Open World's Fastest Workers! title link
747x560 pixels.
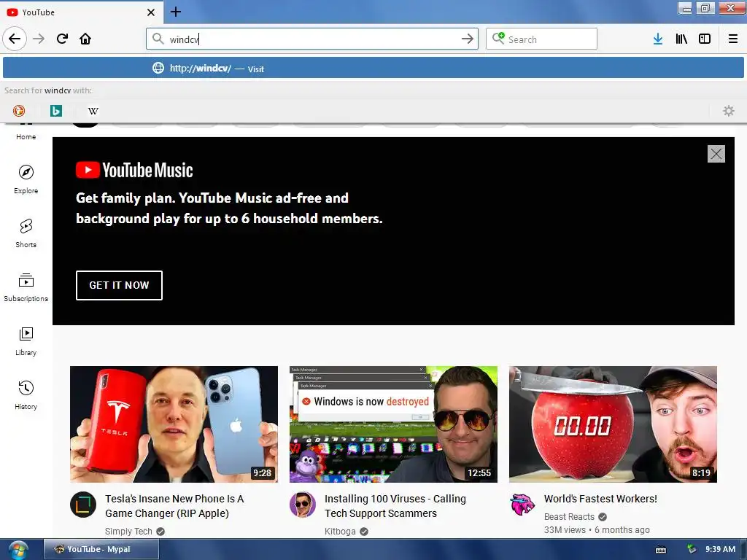[x=600, y=499]
